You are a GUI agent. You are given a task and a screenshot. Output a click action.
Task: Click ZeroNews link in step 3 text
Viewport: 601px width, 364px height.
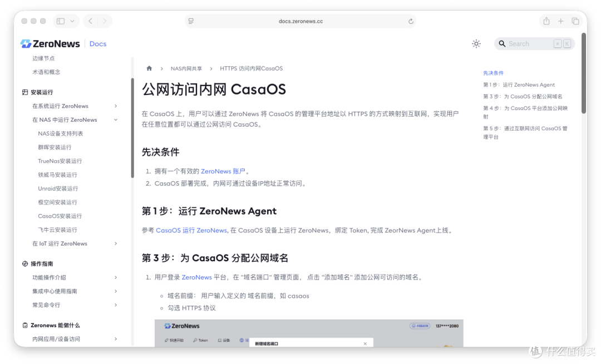click(x=196, y=277)
